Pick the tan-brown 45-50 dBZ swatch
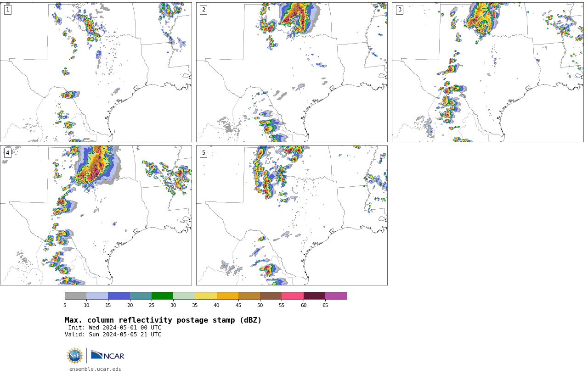This screenshot has height=374, width=588. 249,296
